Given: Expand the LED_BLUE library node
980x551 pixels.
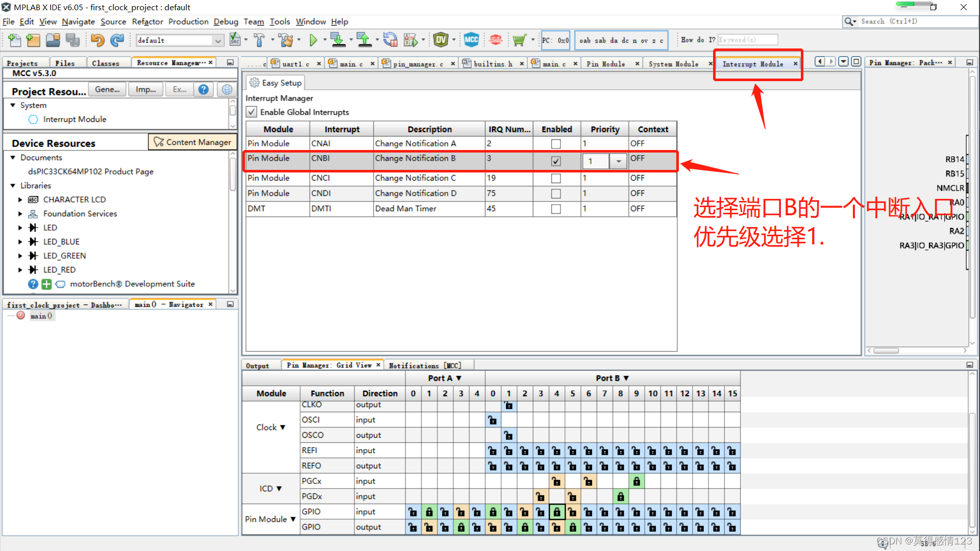Looking at the screenshot, I should point(20,242).
